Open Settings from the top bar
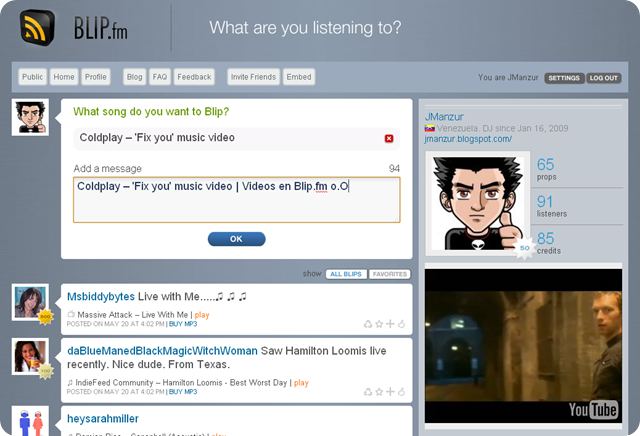The height and width of the screenshot is (436, 640). (x=564, y=78)
